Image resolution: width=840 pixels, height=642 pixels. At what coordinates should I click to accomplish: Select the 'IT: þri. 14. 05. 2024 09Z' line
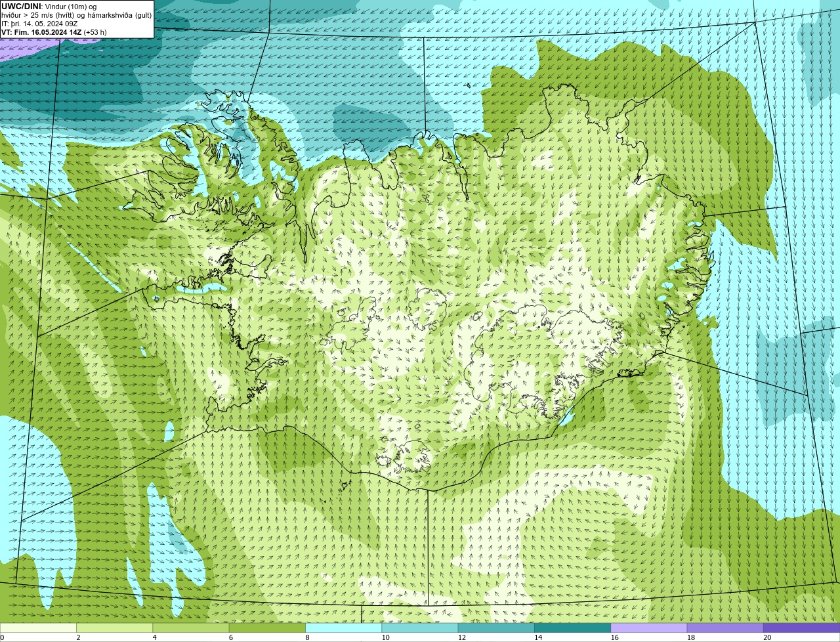click(x=39, y=23)
